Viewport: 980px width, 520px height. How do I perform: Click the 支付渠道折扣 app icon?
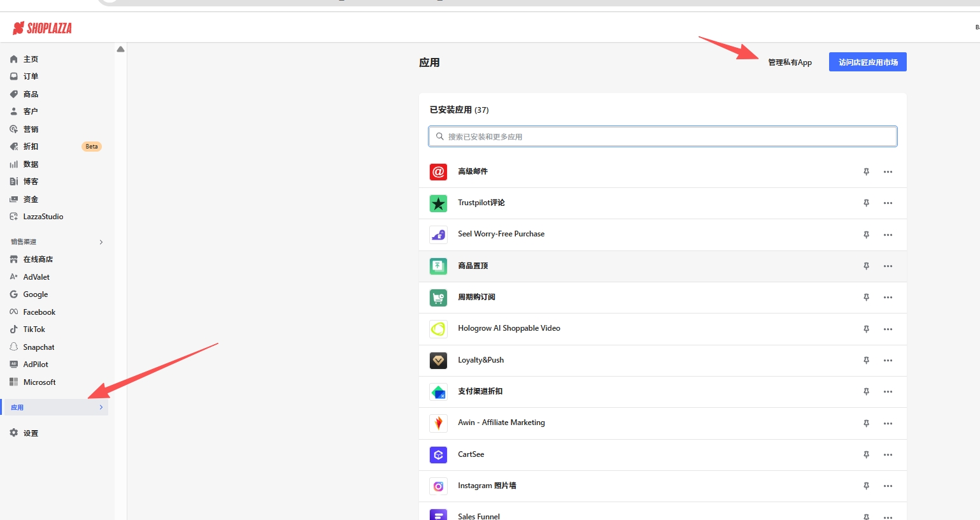pyautogui.click(x=438, y=392)
